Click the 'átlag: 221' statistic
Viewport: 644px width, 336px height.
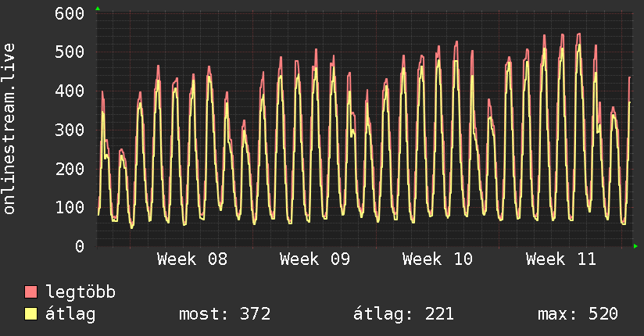[403, 314]
